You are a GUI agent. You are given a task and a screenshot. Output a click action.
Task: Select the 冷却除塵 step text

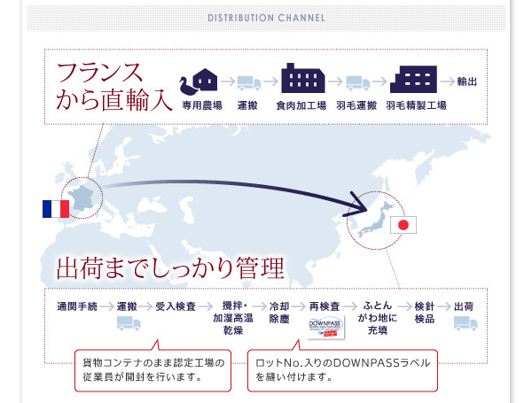[279, 313]
